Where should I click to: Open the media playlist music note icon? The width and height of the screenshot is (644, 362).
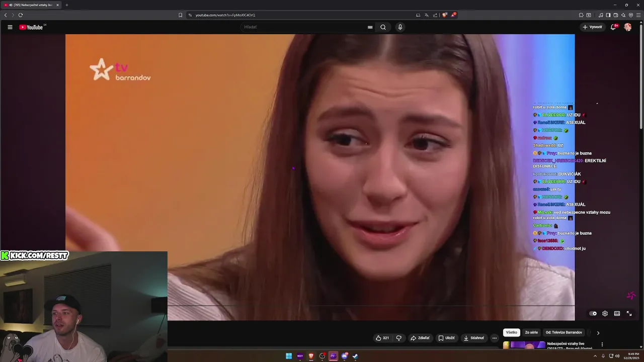point(601,15)
